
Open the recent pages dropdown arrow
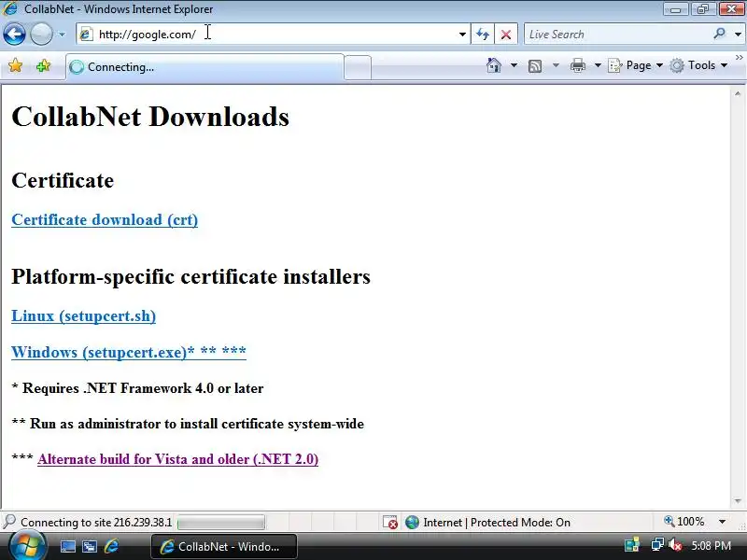[x=62, y=35]
